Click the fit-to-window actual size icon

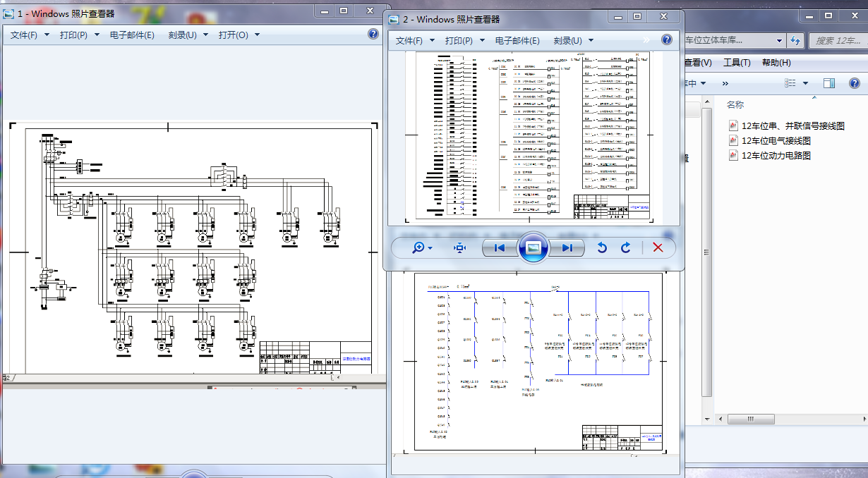[460, 247]
